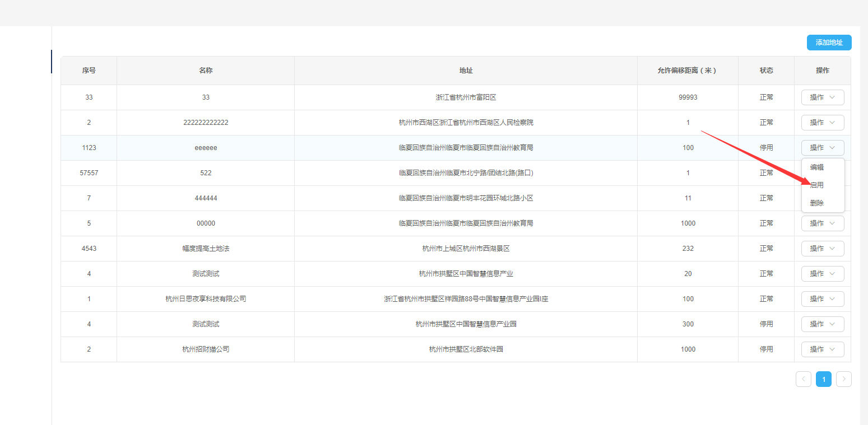This screenshot has width=868, height=425.
Task: Open 操作 dropdown for 幅度提高土地法 row
Action: (822, 249)
